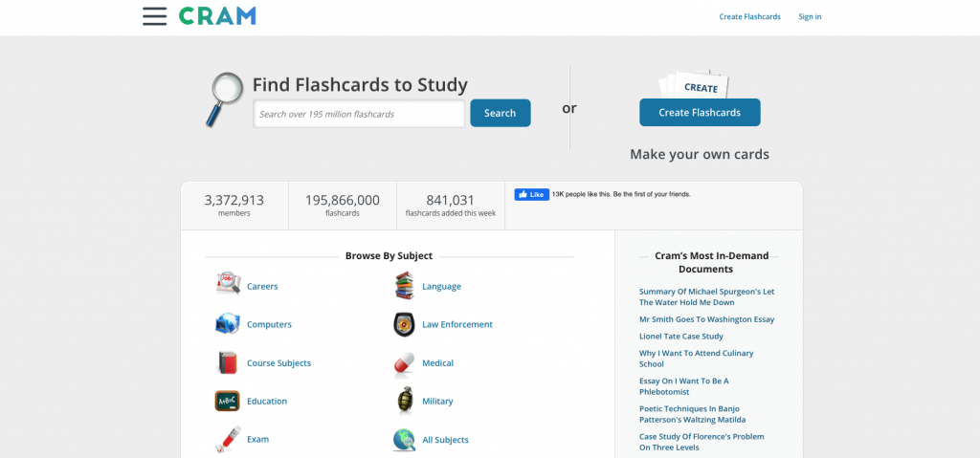Click the Education chalkboard icon
Viewport: 980px width, 458px height.
(228, 402)
